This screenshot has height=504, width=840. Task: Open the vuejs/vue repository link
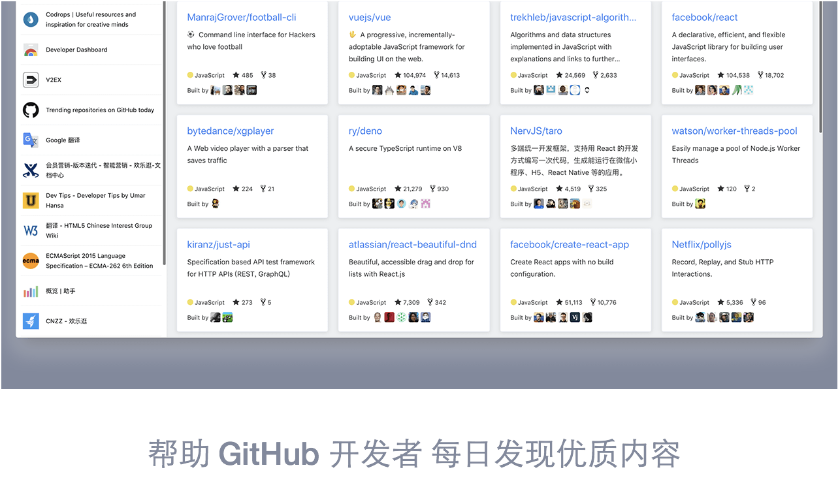[x=370, y=18]
